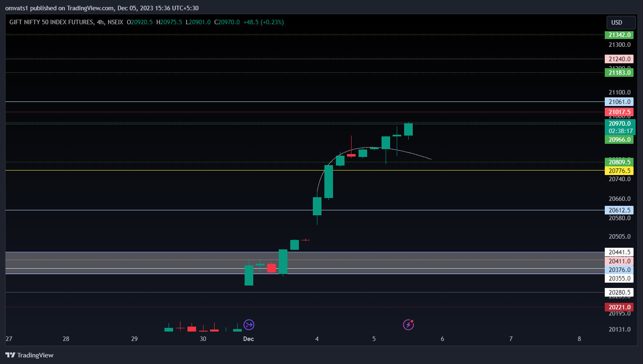643x364 pixels.
Task: Click the Dec label on time axis
Action: (248, 339)
